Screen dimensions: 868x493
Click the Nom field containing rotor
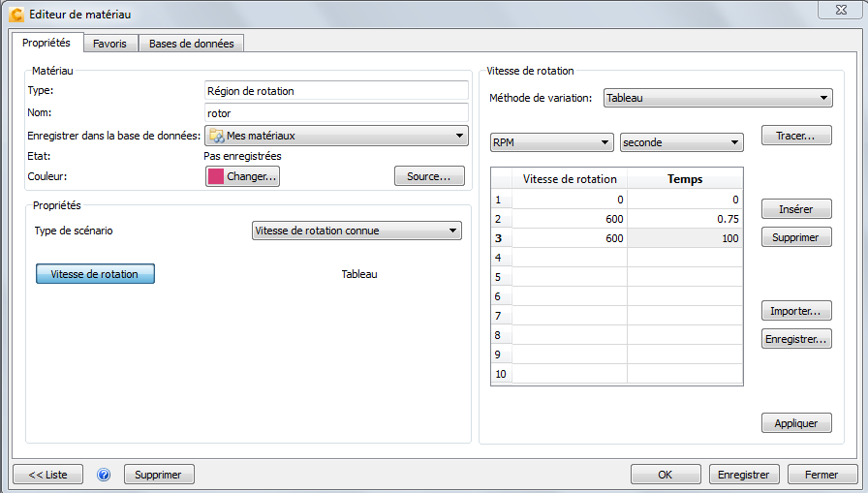[336, 113]
